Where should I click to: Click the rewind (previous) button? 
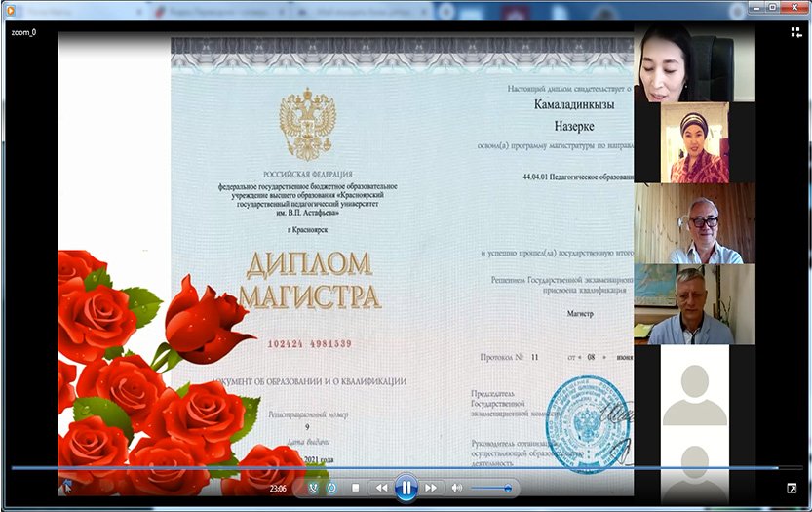click(382, 488)
